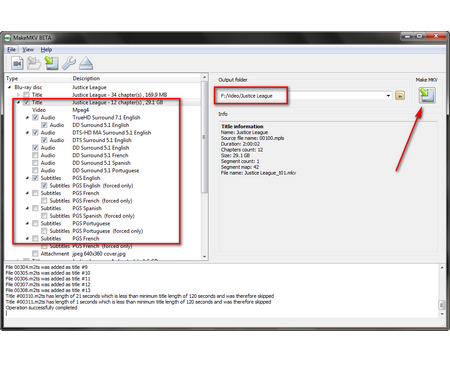
Task: Browse for output folder with folder icon
Action: pyautogui.click(x=400, y=96)
